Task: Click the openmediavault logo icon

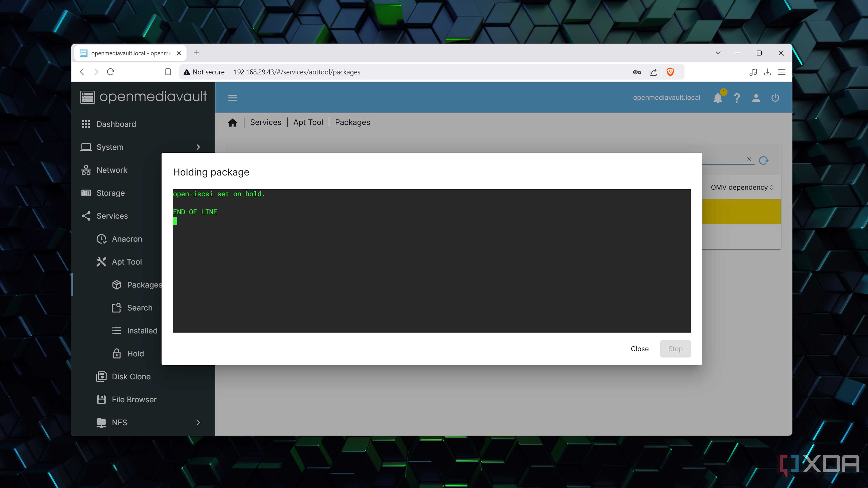Action: [87, 97]
